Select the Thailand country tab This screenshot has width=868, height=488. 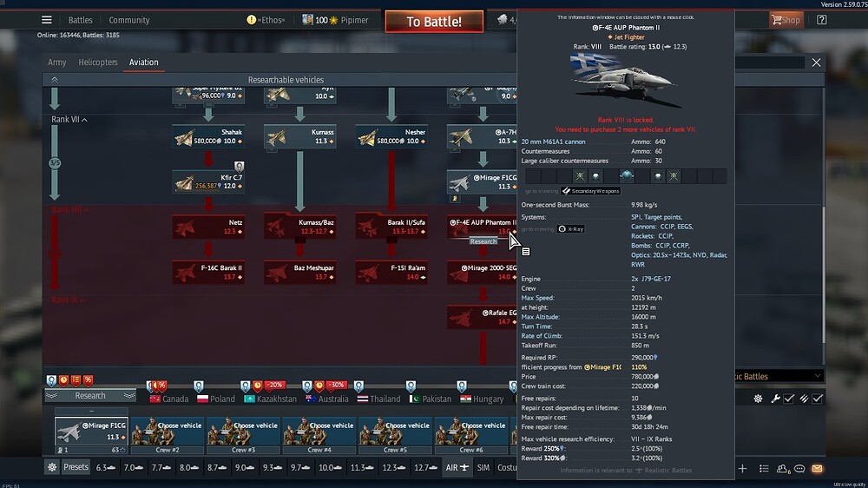[378, 399]
